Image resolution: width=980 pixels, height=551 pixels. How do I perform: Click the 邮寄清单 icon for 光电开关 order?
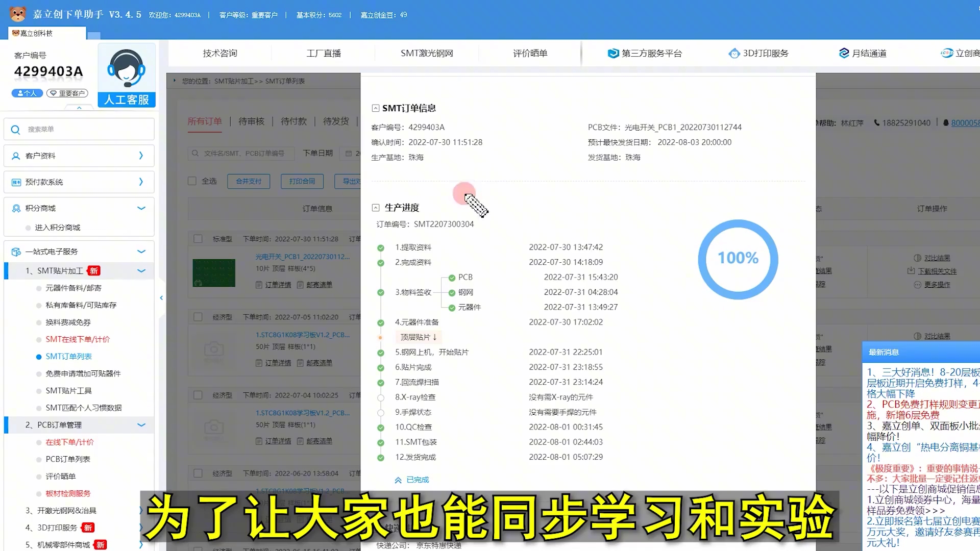tap(300, 285)
